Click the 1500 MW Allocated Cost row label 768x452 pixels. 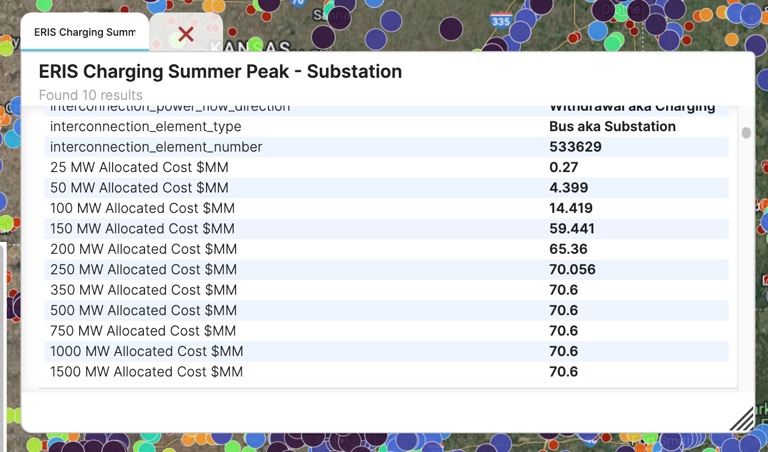point(146,372)
